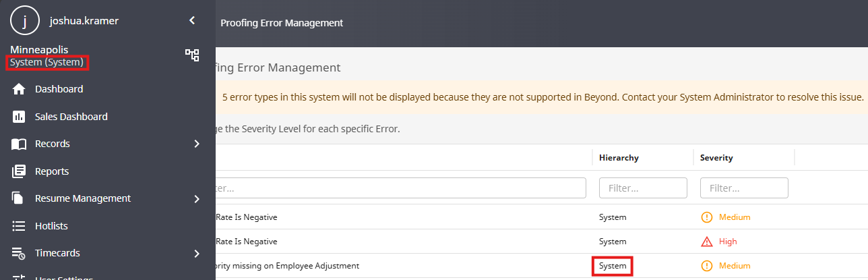Expand the Timecards submenu arrow
The height and width of the screenshot is (280, 868).
[197, 254]
